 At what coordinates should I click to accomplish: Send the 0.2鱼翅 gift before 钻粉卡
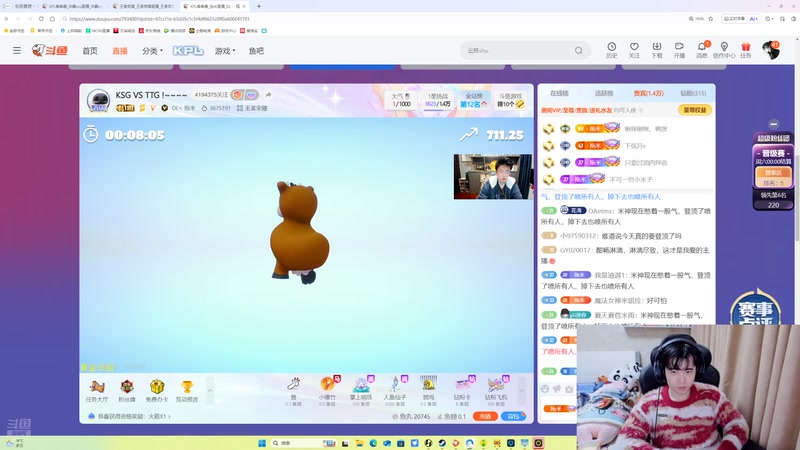click(x=429, y=392)
